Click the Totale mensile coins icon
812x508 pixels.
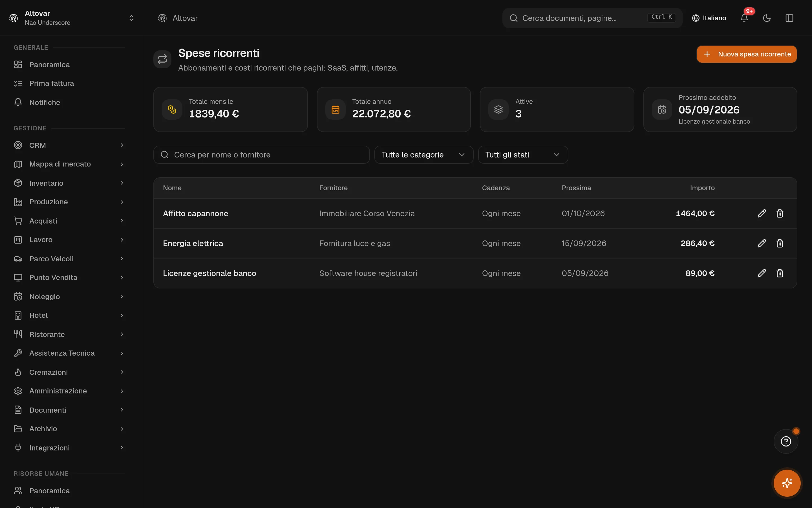click(x=172, y=110)
